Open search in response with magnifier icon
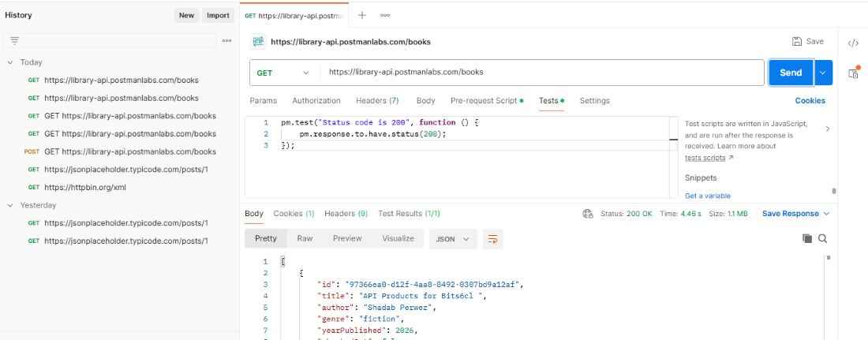Image resolution: width=868 pixels, height=340 pixels. (x=822, y=239)
